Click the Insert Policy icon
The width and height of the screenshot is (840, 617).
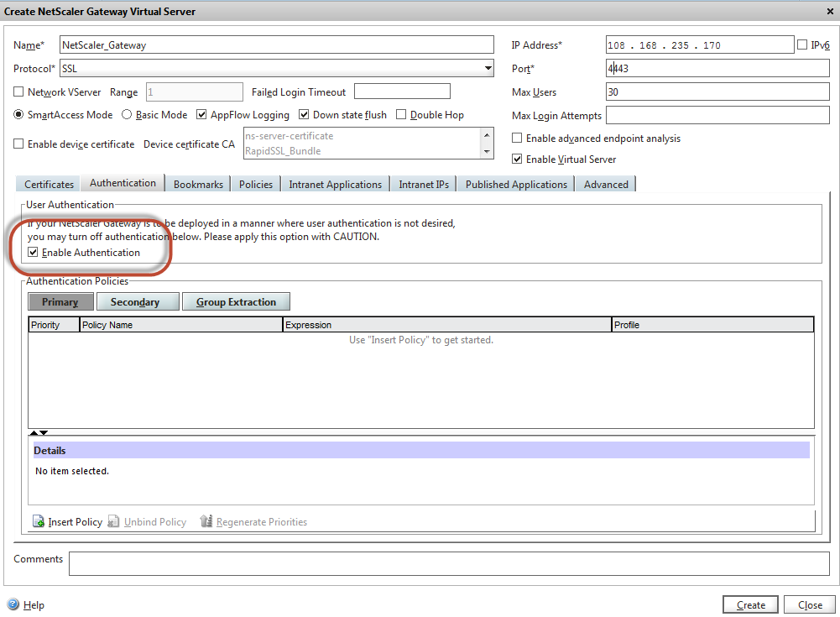click(x=39, y=522)
